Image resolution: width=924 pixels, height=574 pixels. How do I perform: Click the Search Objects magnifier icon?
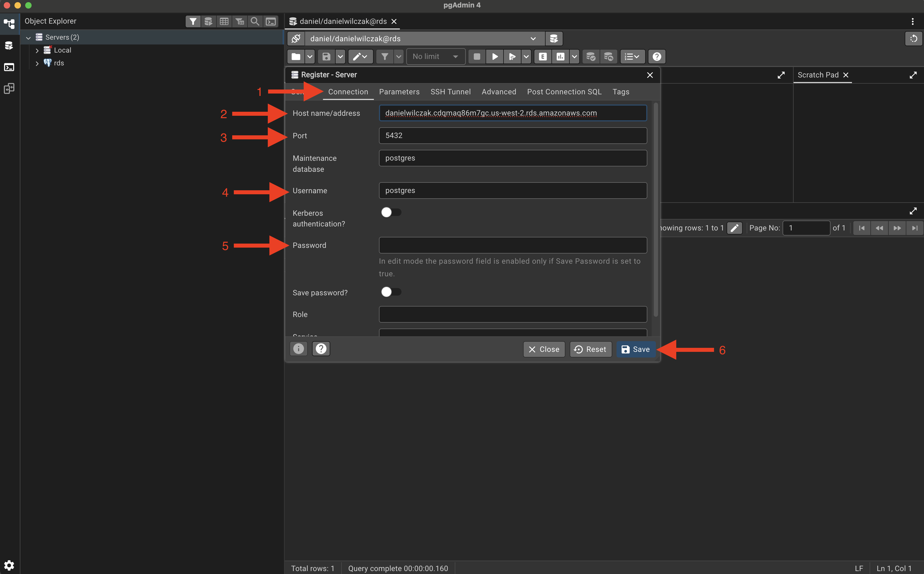255,21
